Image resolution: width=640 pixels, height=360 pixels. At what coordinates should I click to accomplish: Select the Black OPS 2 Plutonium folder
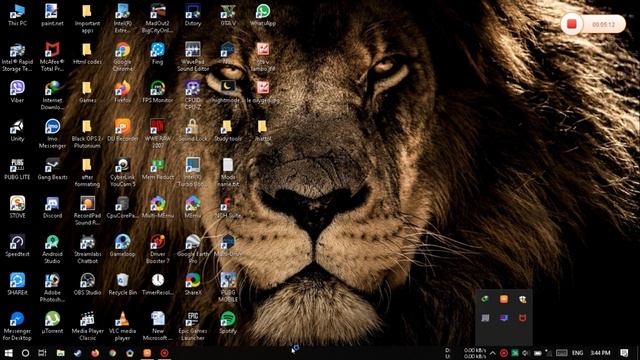pos(87,134)
